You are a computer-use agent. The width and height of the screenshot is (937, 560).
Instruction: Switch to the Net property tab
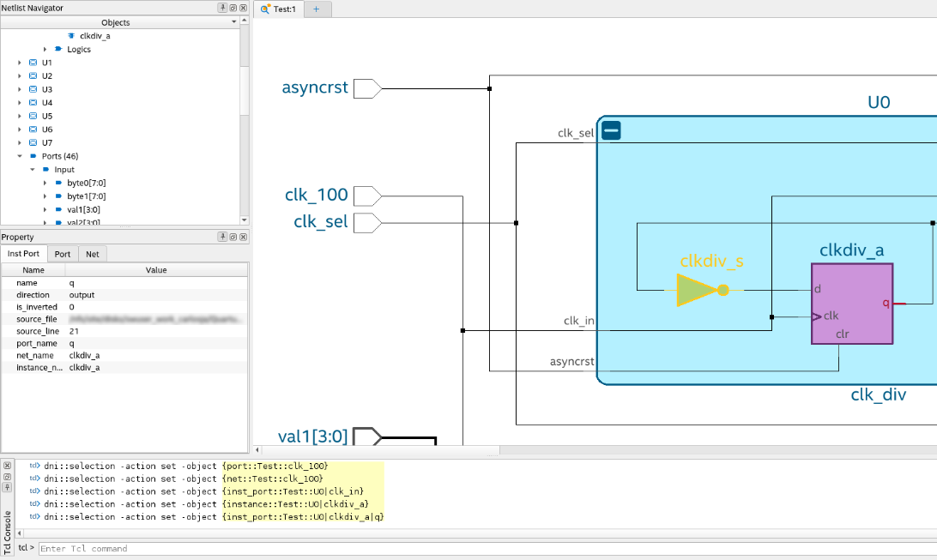[92, 254]
